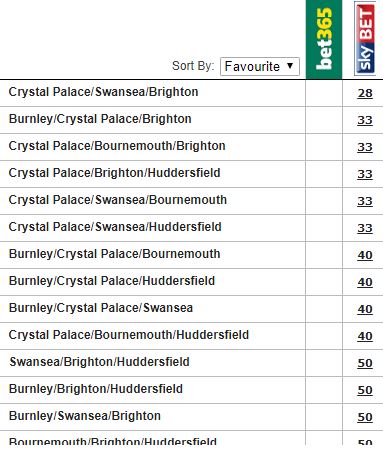Select 50 odds for Burnley/Swansea/Brighton
The width and height of the screenshot is (383, 454).
click(365, 417)
